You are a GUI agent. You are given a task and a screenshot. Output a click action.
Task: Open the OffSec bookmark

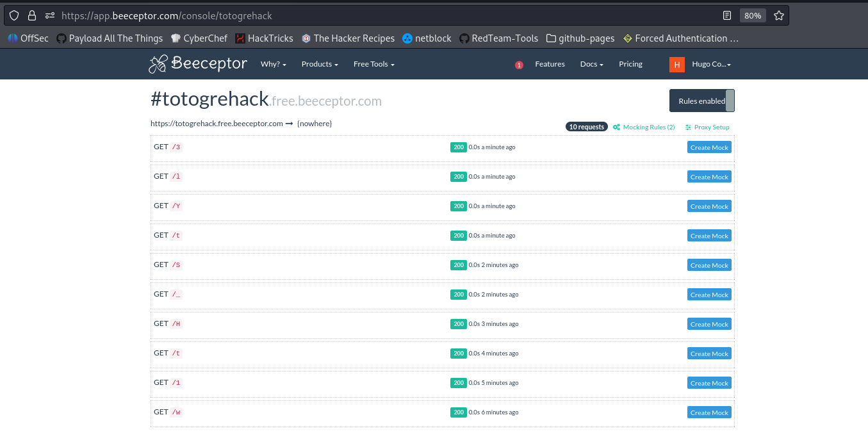tap(28, 38)
